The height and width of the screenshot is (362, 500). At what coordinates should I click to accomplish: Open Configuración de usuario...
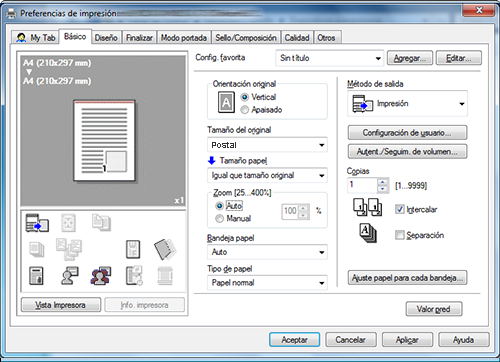tap(407, 133)
